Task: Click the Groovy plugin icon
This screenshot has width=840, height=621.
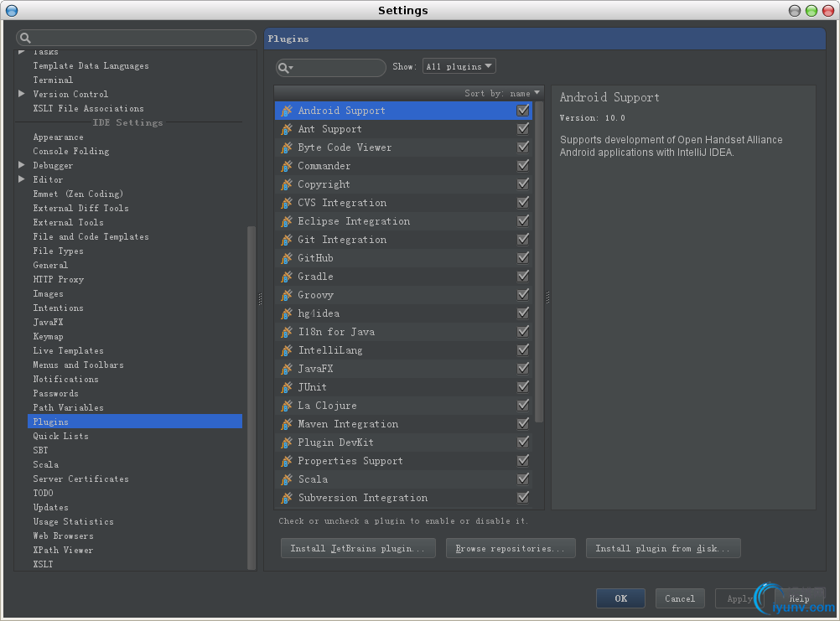Action: pos(287,295)
